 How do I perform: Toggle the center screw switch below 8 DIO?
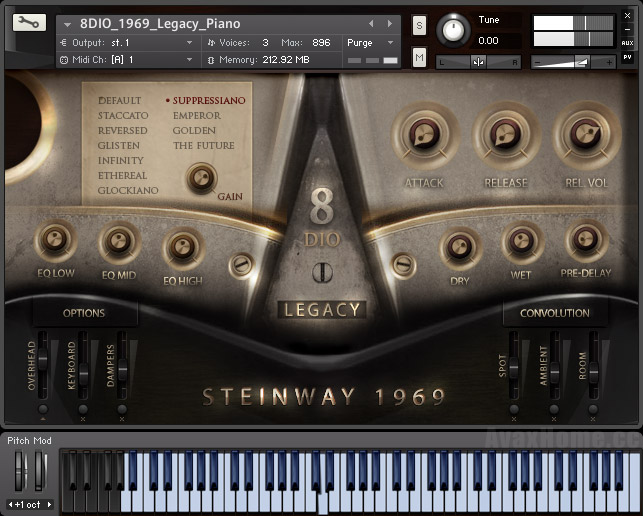pos(322,272)
